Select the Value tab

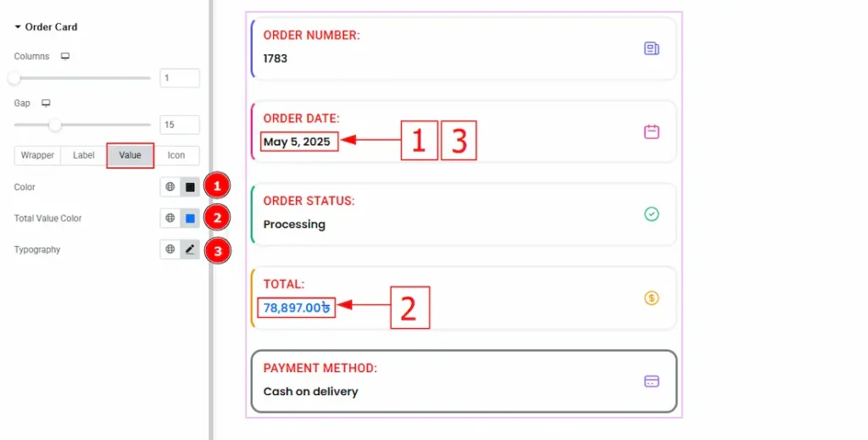pos(130,155)
